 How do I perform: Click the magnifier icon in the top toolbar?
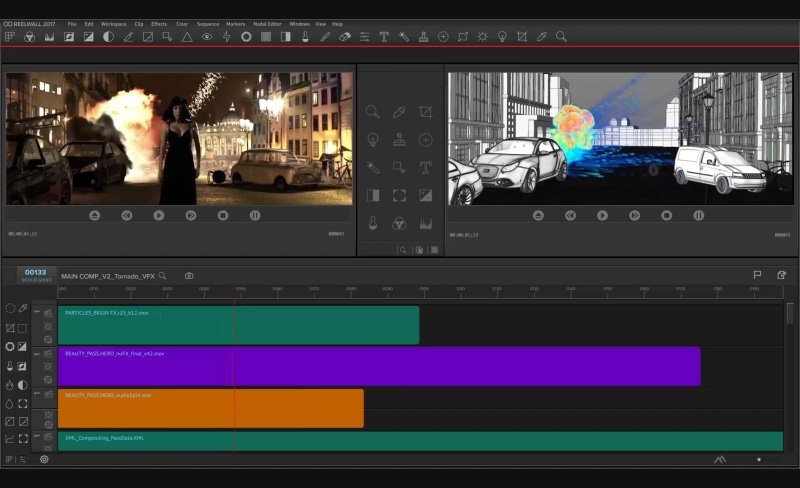pyautogui.click(x=562, y=37)
